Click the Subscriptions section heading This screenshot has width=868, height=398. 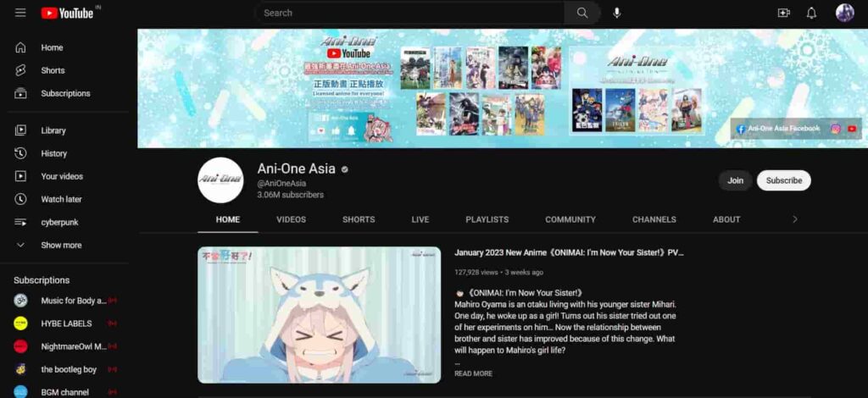point(42,280)
